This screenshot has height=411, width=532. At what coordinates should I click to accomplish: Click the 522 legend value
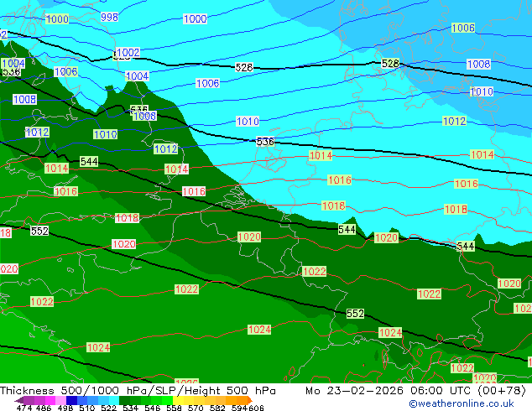coord(109,408)
